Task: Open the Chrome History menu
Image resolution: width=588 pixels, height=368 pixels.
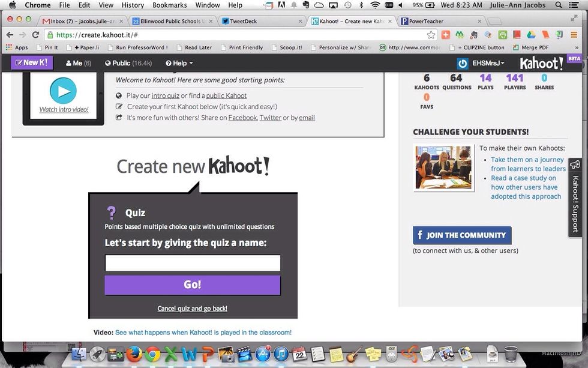Action: coord(133,5)
